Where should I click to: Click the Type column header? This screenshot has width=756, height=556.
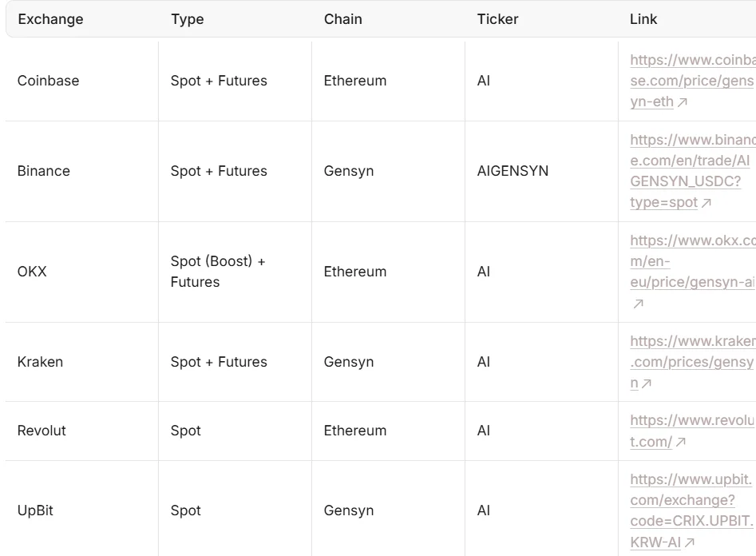coord(188,19)
